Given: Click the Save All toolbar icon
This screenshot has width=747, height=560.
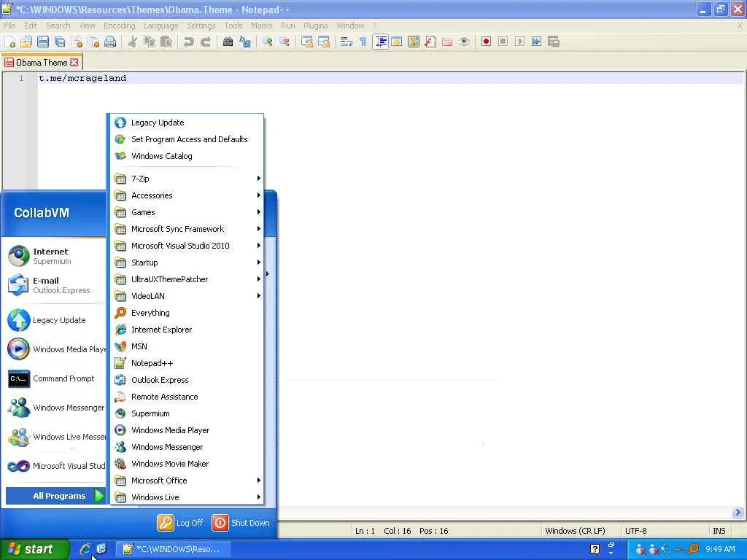Looking at the screenshot, I should pyautogui.click(x=60, y=42).
